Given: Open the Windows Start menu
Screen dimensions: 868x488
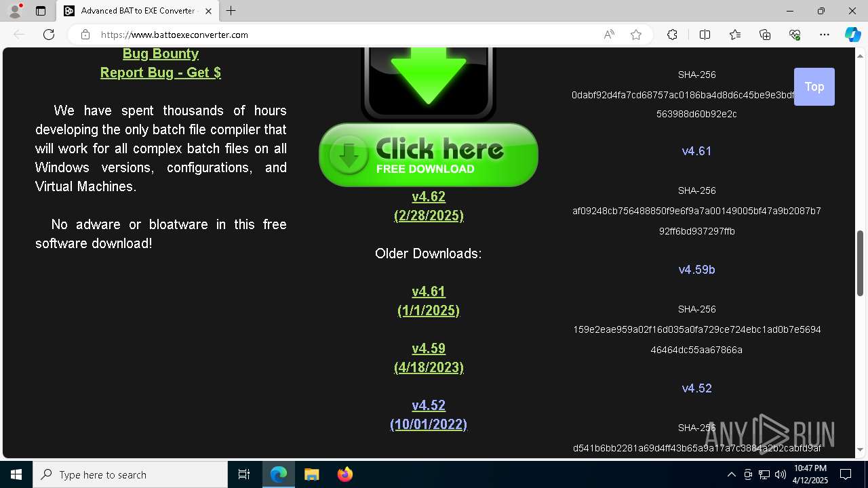Looking at the screenshot, I should coord(16,474).
